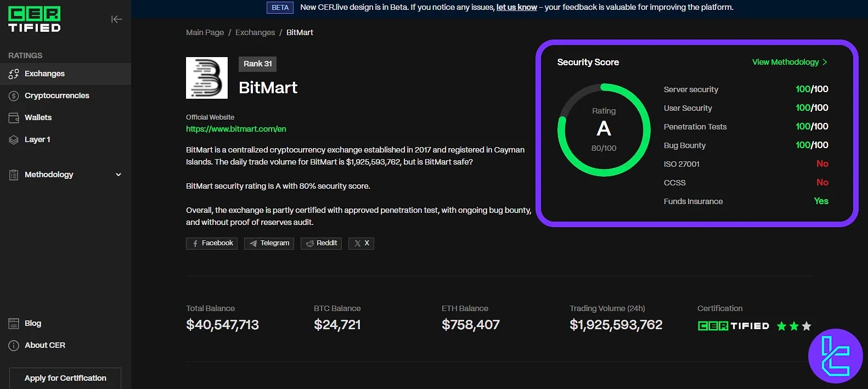This screenshot has height=389, width=868.
Task: Click the Exchanges sidebar icon
Action: tap(14, 74)
